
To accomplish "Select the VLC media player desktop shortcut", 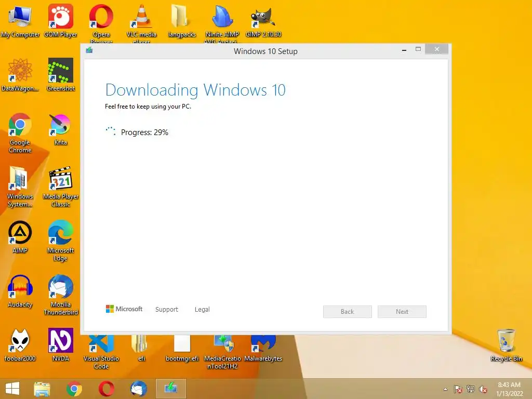I will tap(141, 23).
